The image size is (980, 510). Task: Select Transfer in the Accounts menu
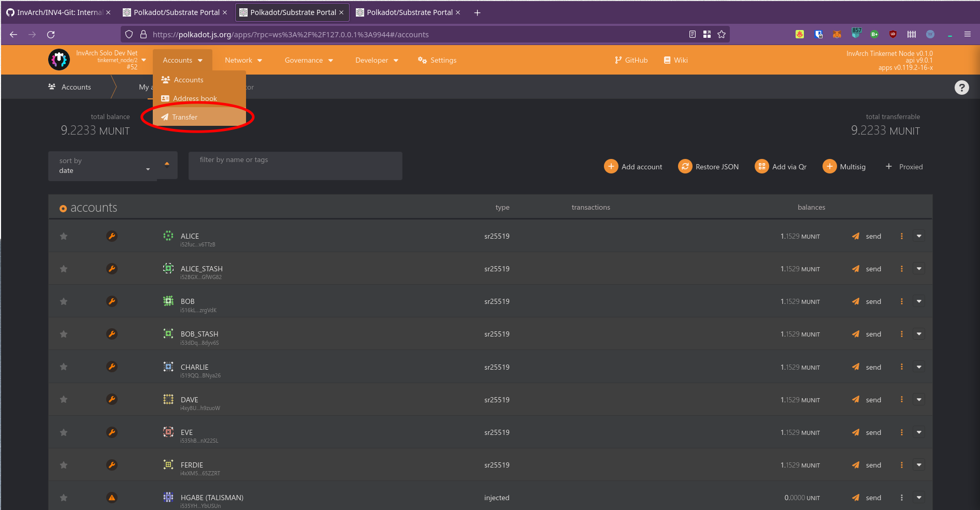[x=199, y=117]
